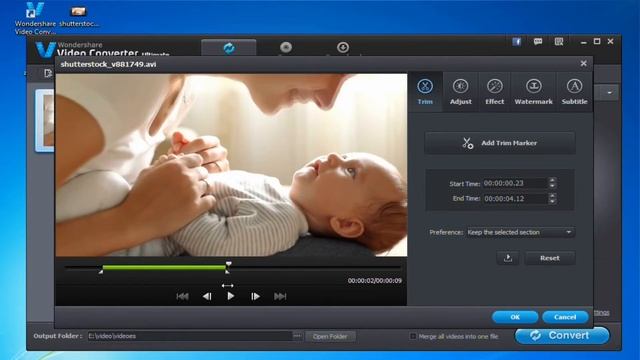This screenshot has width=640, height=360.
Task: Toggle Merge all videos into one file
Action: 413,336
